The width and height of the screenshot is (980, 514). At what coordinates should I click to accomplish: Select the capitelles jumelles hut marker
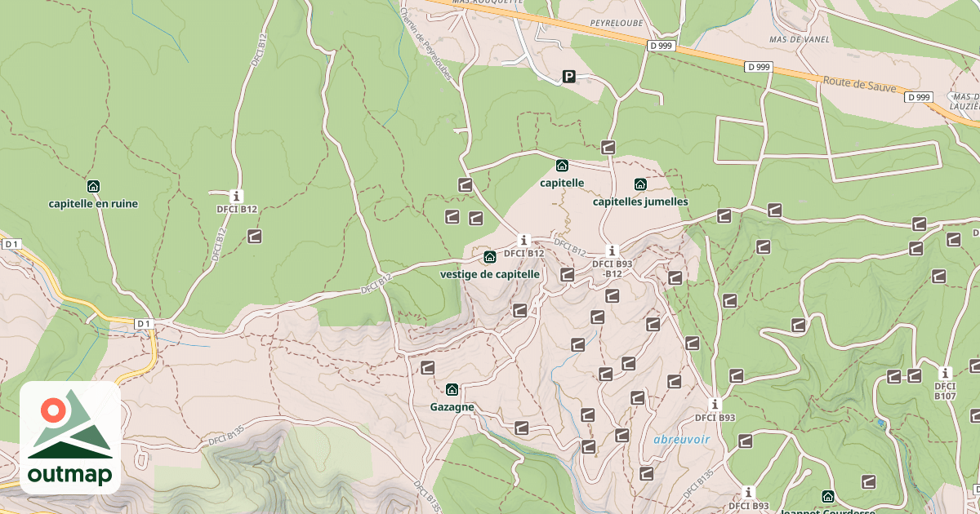pos(640,184)
